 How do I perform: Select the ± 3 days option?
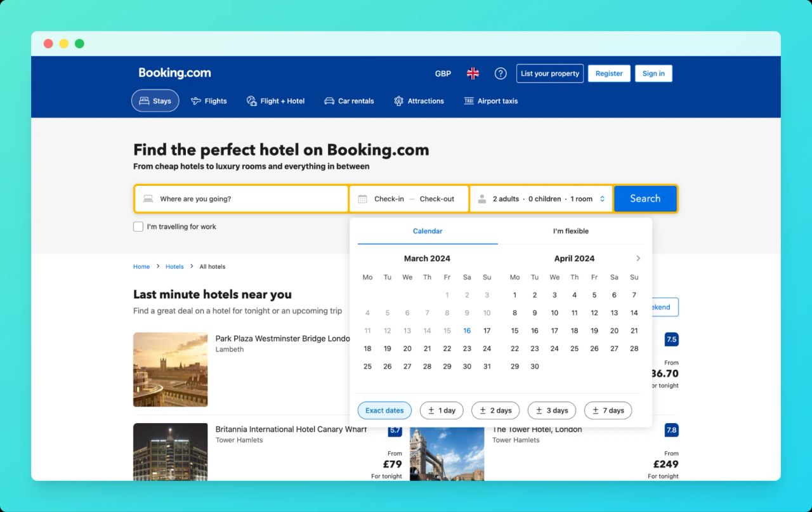point(552,410)
